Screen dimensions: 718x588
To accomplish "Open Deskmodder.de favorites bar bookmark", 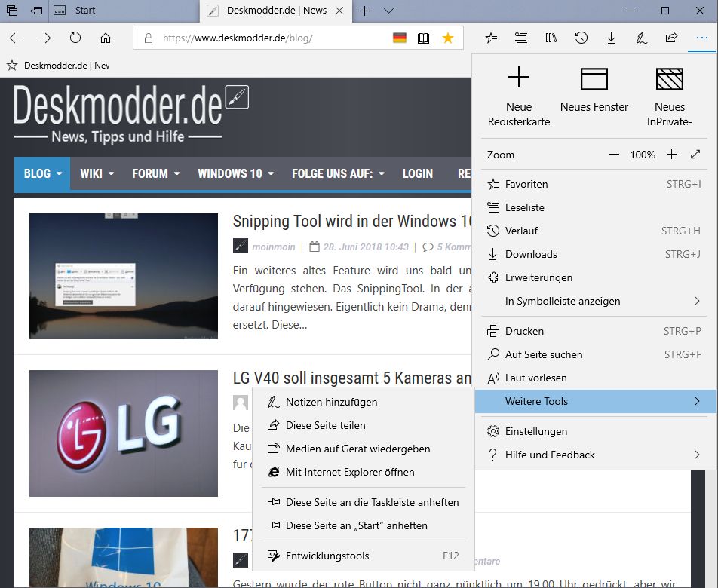I will pyautogui.click(x=57, y=66).
